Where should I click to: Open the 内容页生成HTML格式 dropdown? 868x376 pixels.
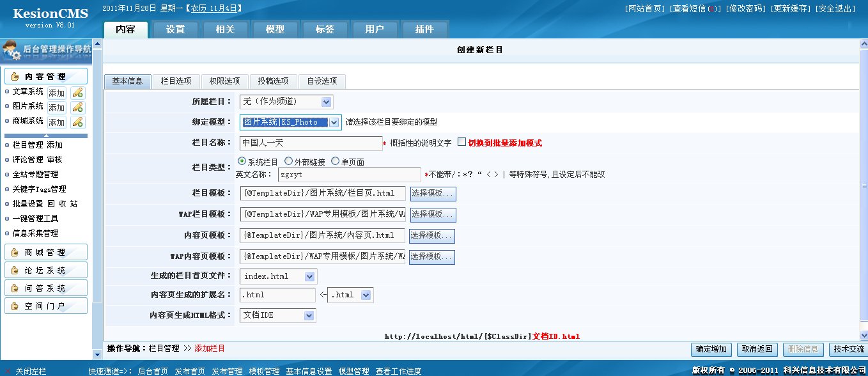[x=308, y=315]
